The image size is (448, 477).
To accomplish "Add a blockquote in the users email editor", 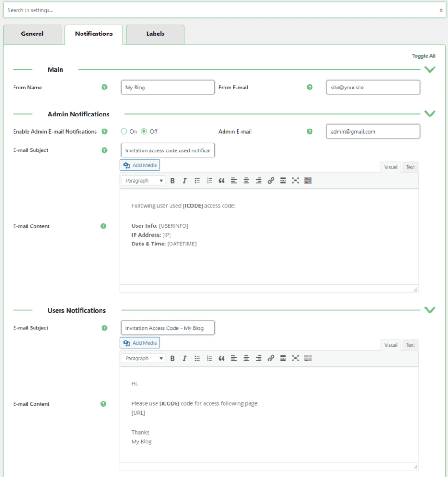I will point(222,358).
